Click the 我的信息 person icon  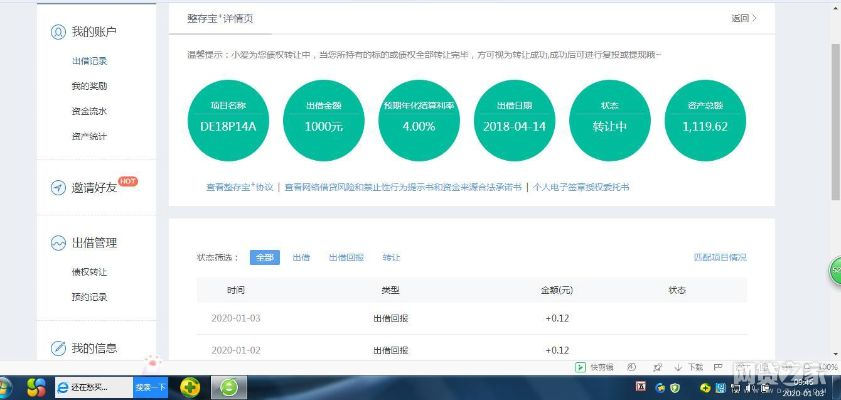pyautogui.click(x=58, y=348)
